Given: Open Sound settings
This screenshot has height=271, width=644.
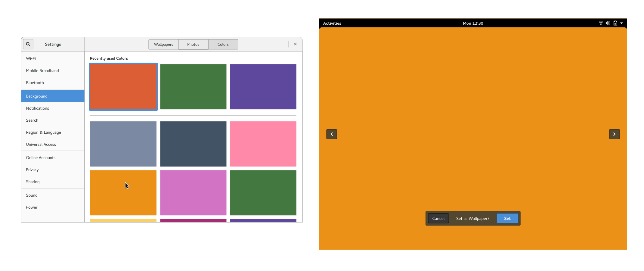Looking at the screenshot, I should pos(53,195).
